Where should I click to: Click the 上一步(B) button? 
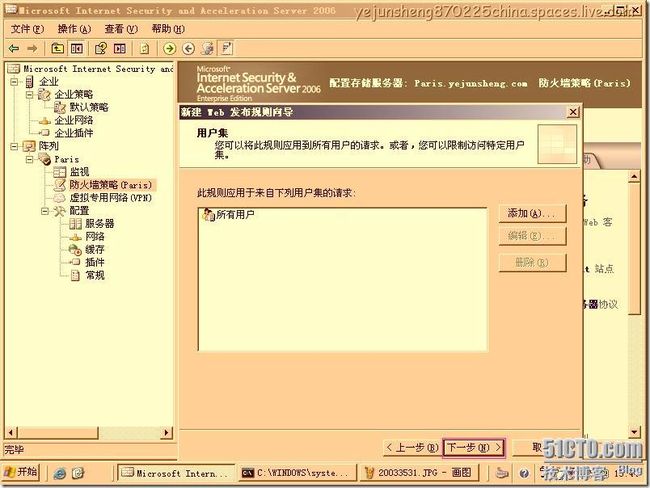[x=412, y=447]
